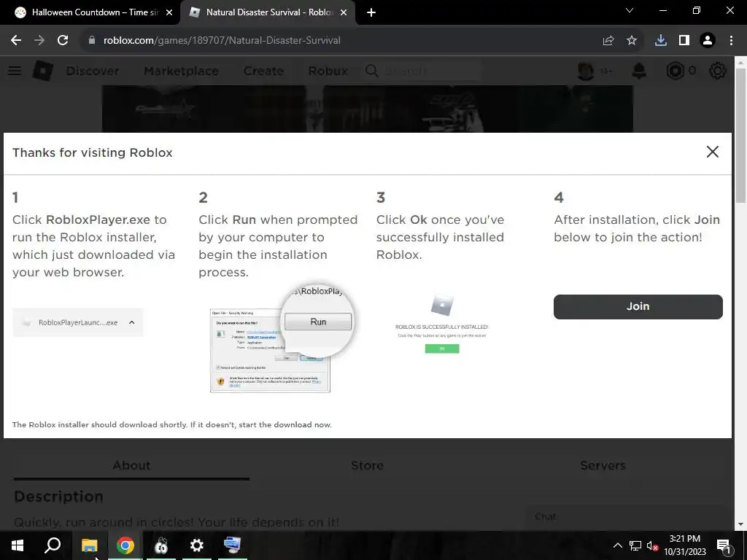The height and width of the screenshot is (560, 747).
Task: Switch to the Store tab
Action: click(x=368, y=465)
